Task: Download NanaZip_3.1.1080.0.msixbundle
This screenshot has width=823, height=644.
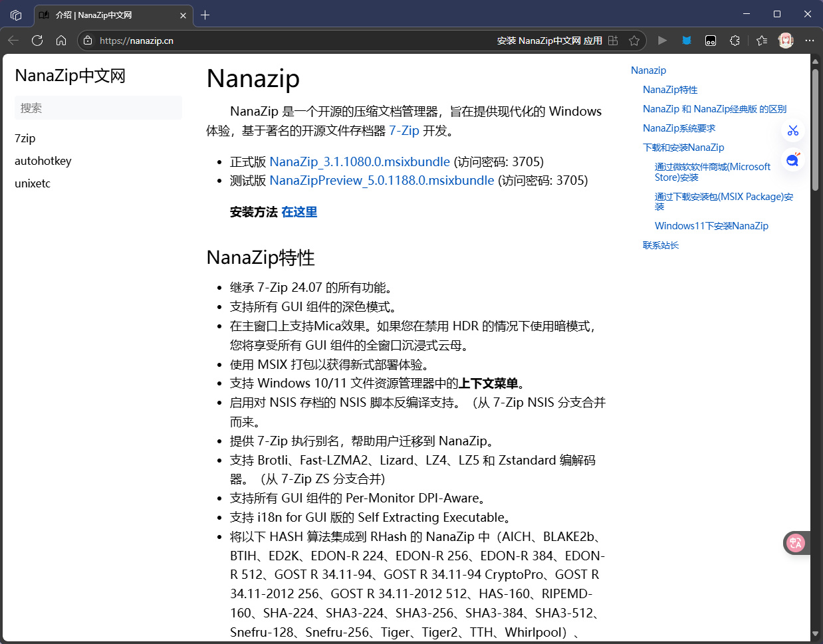Action: [360, 161]
